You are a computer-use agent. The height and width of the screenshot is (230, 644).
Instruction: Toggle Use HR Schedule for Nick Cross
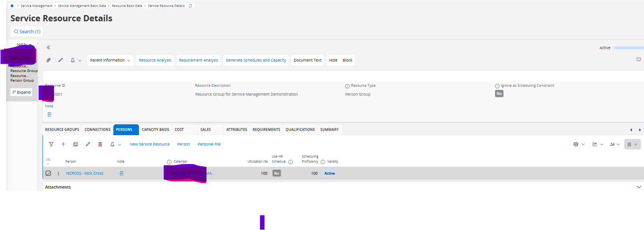point(276,173)
